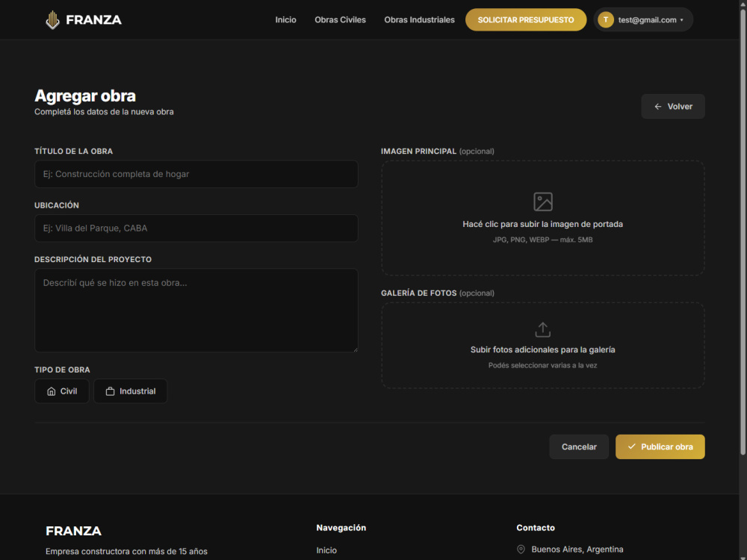747x560 pixels.
Task: Click the footer FRANZA brand name
Action: (x=73, y=531)
